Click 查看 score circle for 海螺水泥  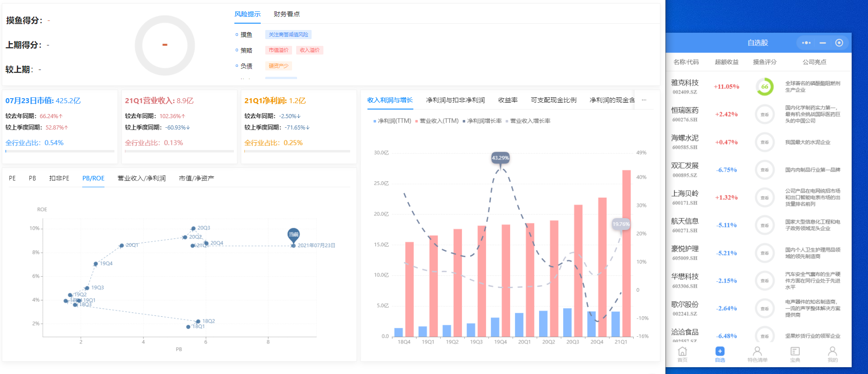pos(765,142)
